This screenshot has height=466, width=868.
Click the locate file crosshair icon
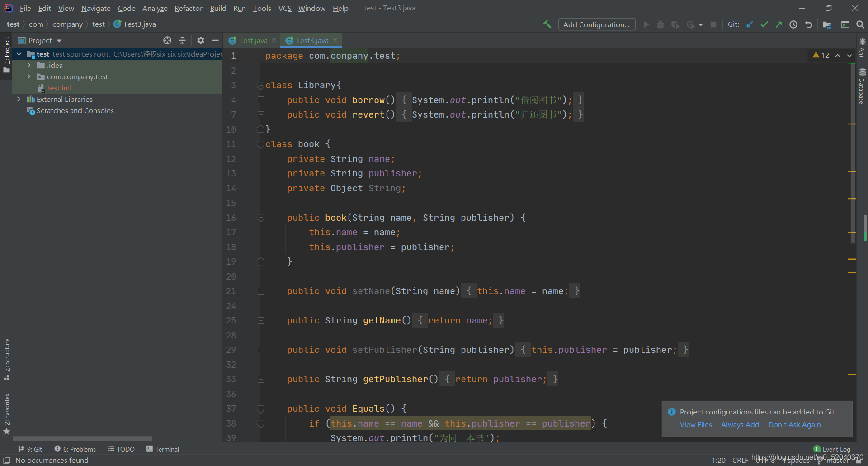coord(167,40)
